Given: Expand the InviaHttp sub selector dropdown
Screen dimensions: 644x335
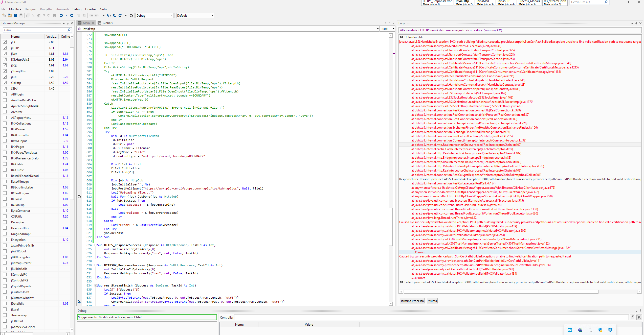Looking at the screenshot, I should [378, 29].
